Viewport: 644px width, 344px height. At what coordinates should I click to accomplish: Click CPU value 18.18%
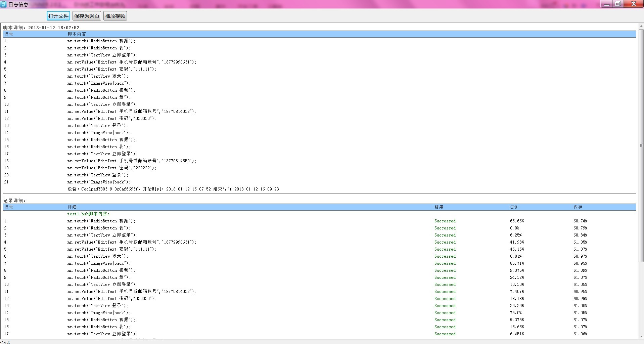(517, 299)
